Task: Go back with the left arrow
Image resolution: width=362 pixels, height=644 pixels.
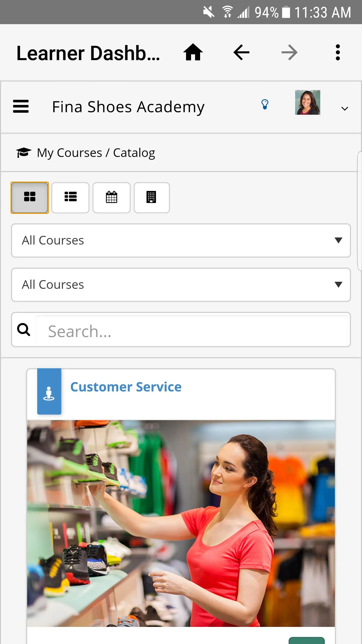Action: (241, 52)
